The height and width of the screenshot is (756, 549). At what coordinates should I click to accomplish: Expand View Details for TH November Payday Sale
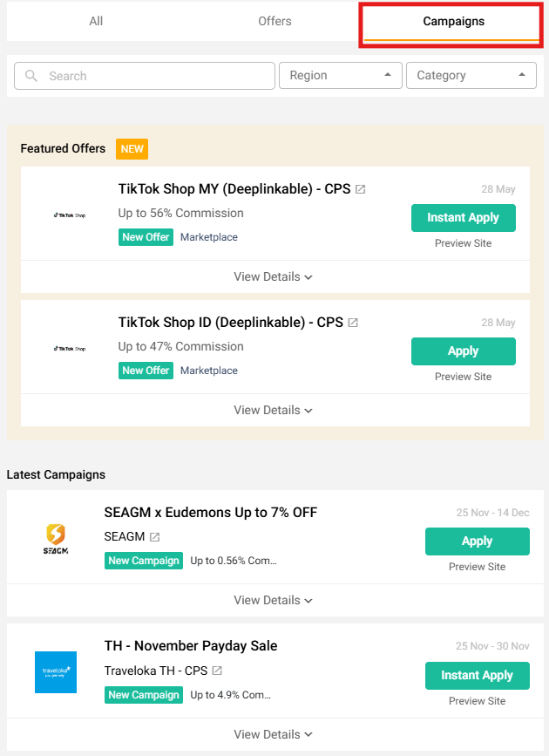[x=274, y=734]
